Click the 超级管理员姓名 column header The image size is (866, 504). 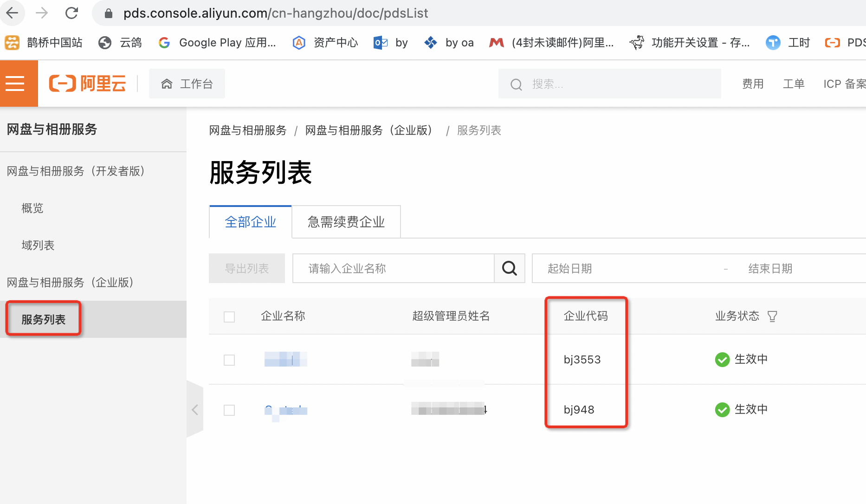(451, 316)
